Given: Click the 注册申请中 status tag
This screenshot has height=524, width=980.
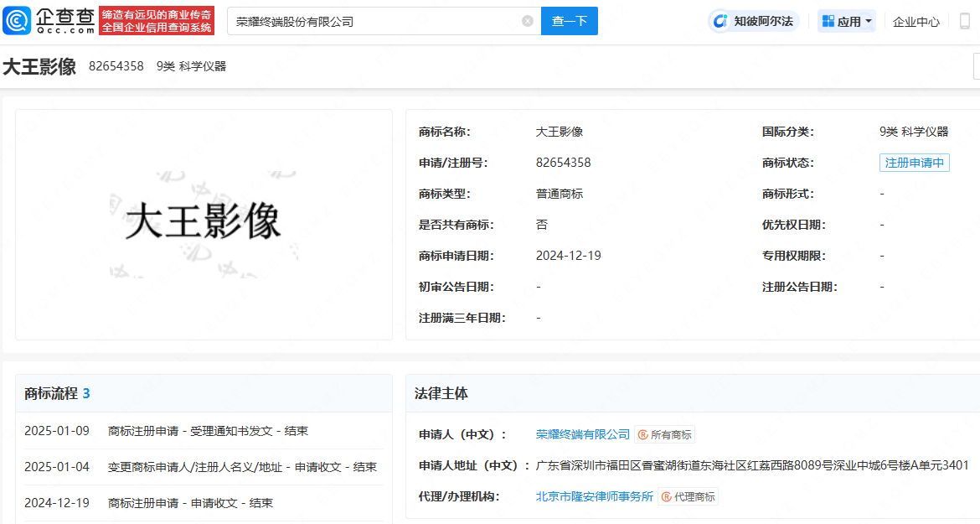Looking at the screenshot, I should (915, 163).
